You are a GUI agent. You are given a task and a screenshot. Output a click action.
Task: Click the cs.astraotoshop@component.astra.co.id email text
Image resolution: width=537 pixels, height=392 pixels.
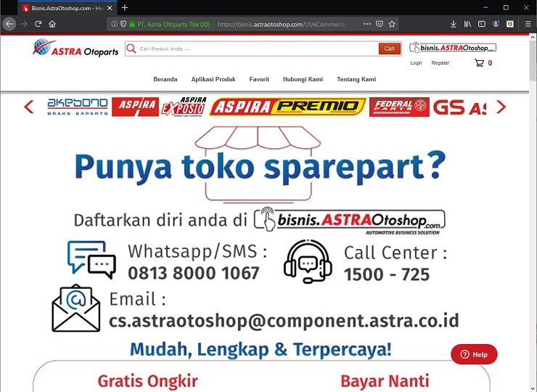click(284, 321)
